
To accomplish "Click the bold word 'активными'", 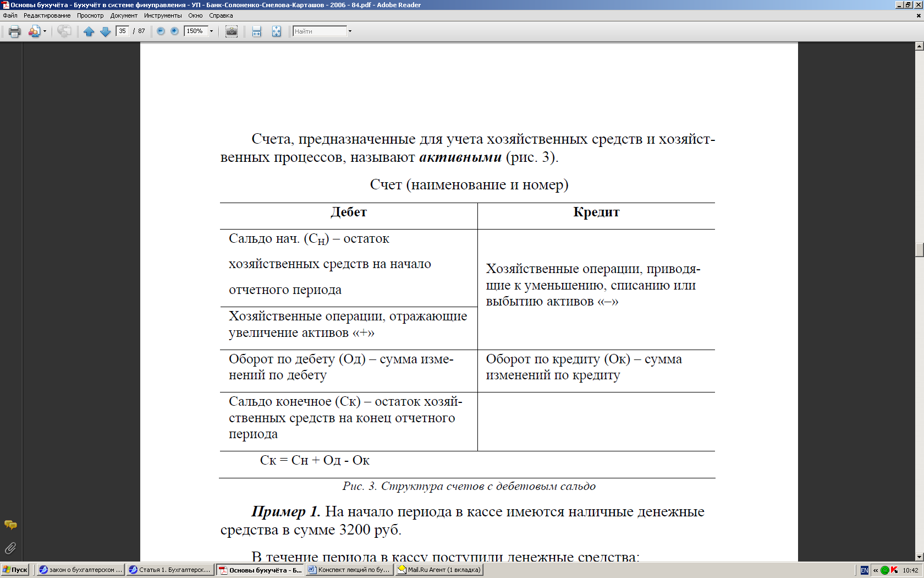I will click(460, 157).
